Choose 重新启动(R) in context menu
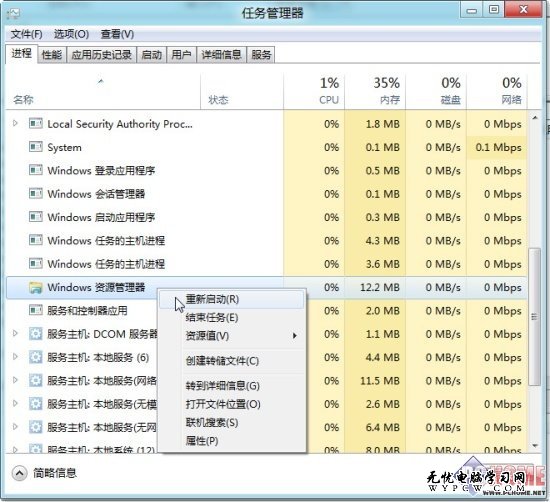 coord(232,300)
